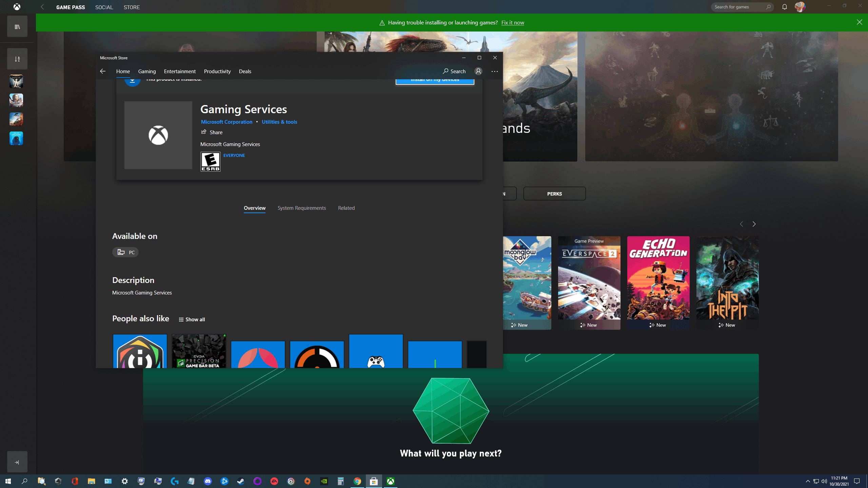Open Origin from the taskbar

(x=308, y=481)
